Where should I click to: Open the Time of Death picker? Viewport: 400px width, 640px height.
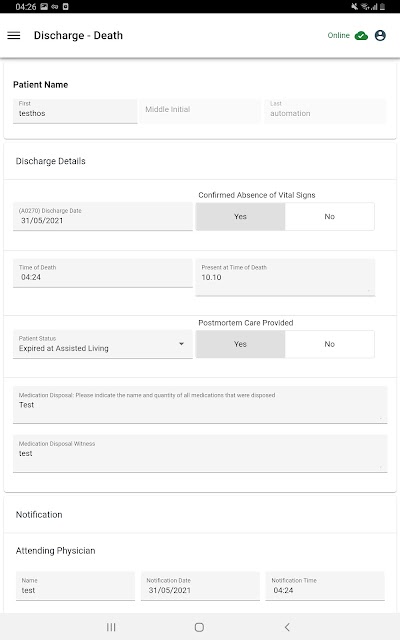(x=102, y=273)
